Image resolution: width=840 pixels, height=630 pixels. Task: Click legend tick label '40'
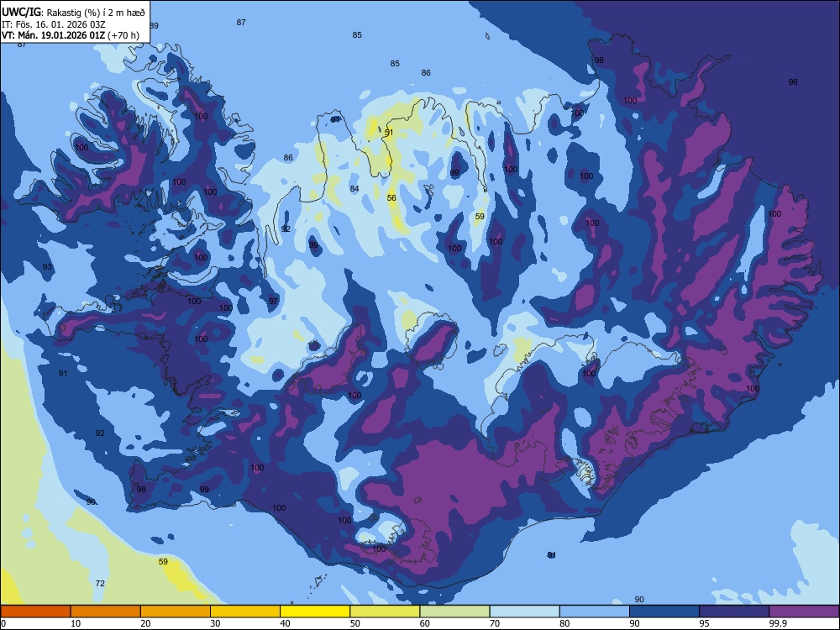click(x=285, y=623)
